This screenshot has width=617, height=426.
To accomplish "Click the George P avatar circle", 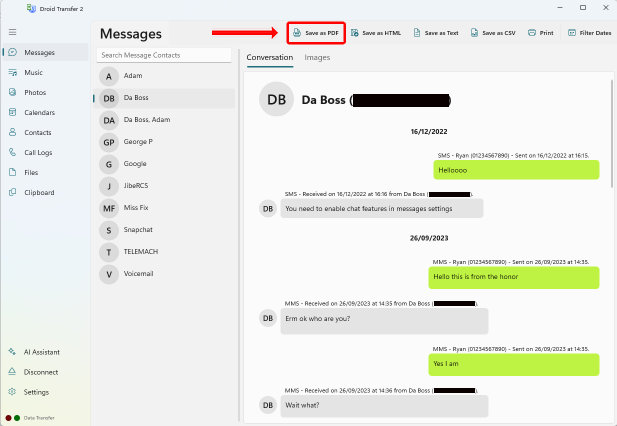I will [109, 142].
